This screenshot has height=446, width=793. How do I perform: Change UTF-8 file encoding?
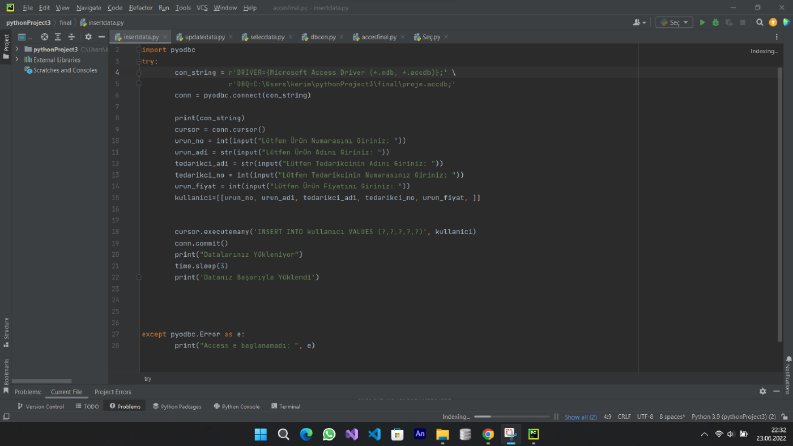(x=645, y=417)
